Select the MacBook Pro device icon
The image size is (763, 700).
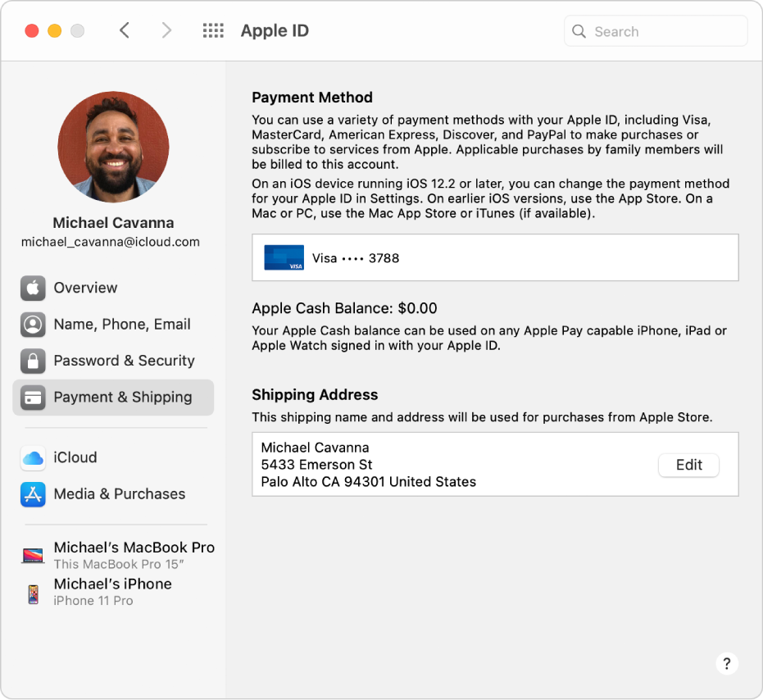click(33, 556)
